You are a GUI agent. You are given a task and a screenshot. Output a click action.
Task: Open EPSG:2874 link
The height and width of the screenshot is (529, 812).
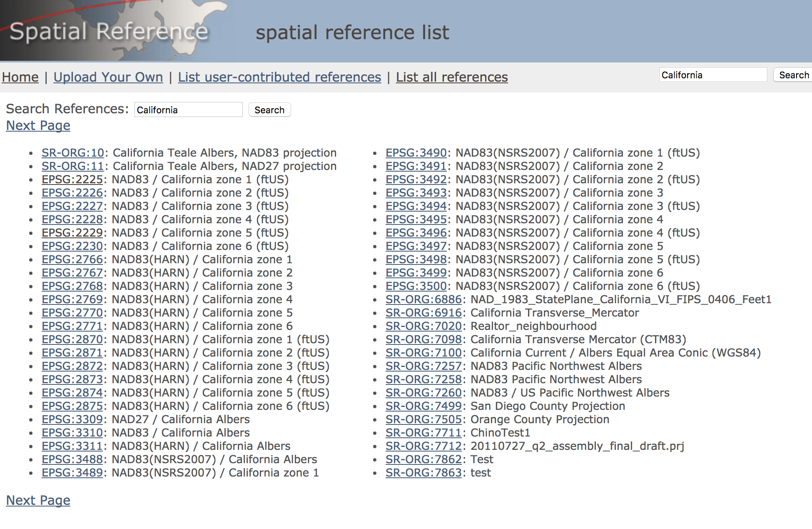click(x=72, y=393)
